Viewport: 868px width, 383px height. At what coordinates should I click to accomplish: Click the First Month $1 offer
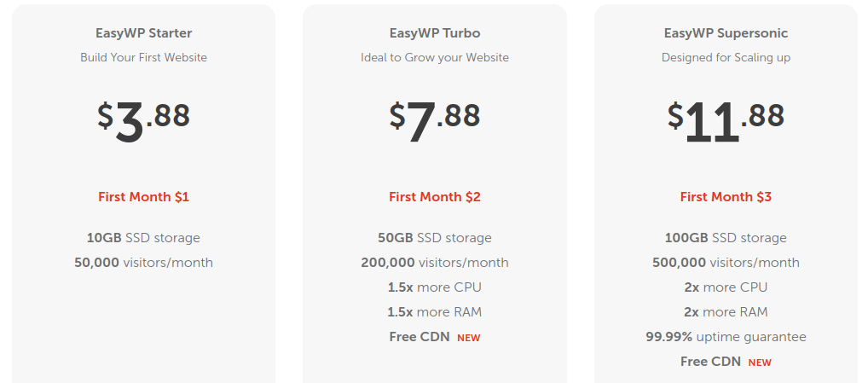pos(143,197)
